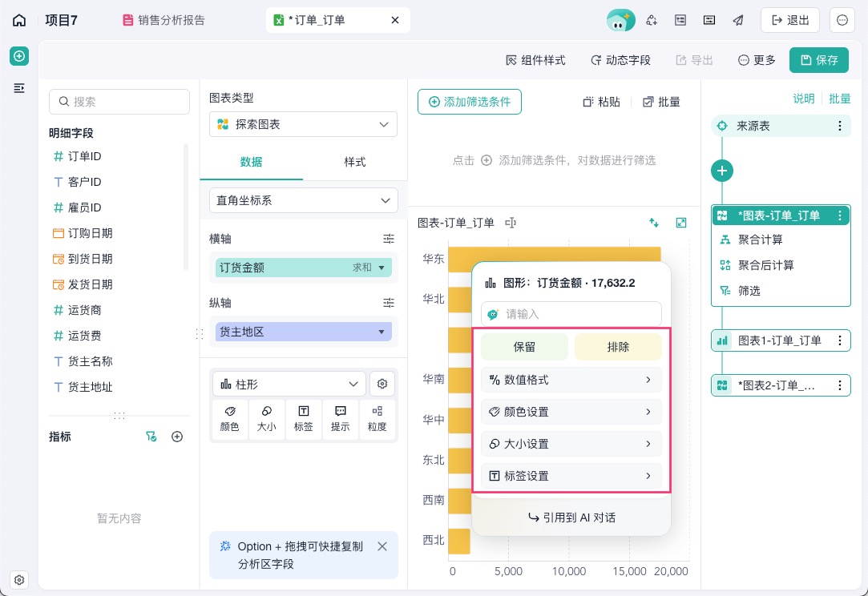This screenshot has width=868, height=596.
Task: Go to the home page icon
Action: (x=19, y=21)
